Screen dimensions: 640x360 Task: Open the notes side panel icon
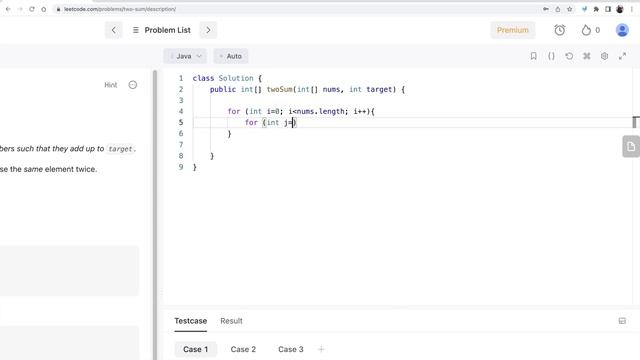[631, 147]
